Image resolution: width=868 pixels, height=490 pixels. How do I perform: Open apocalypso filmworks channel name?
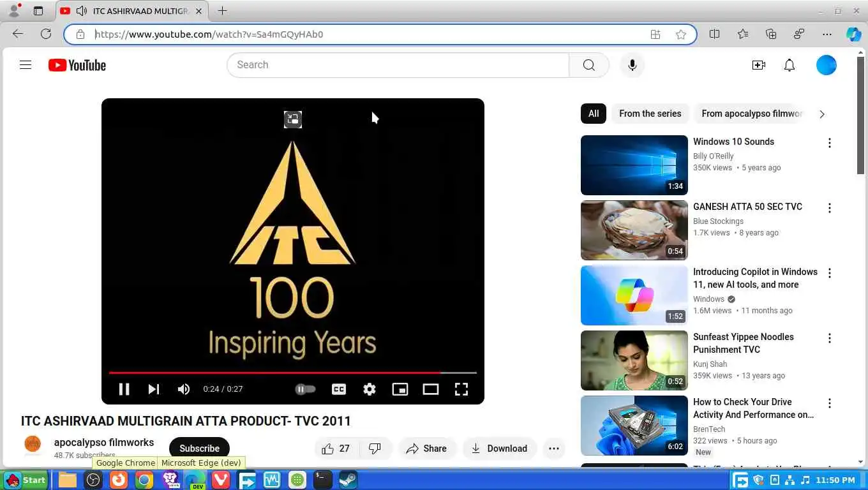(x=104, y=442)
